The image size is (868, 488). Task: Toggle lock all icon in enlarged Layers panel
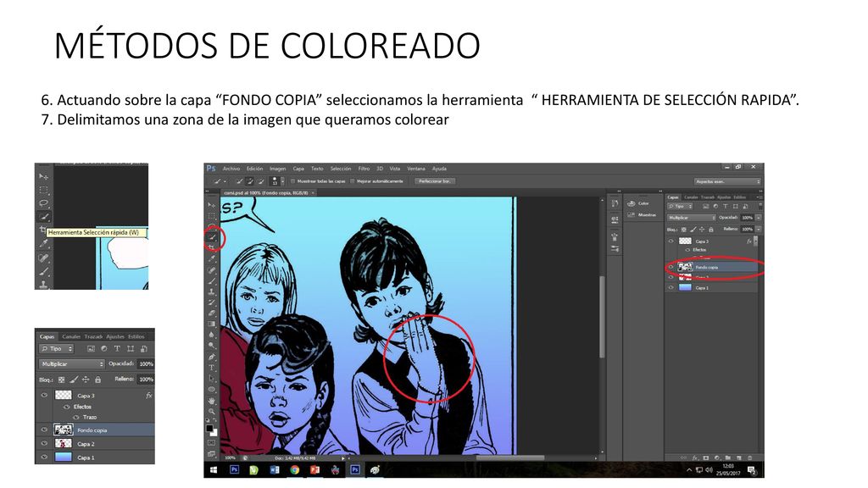[98, 380]
